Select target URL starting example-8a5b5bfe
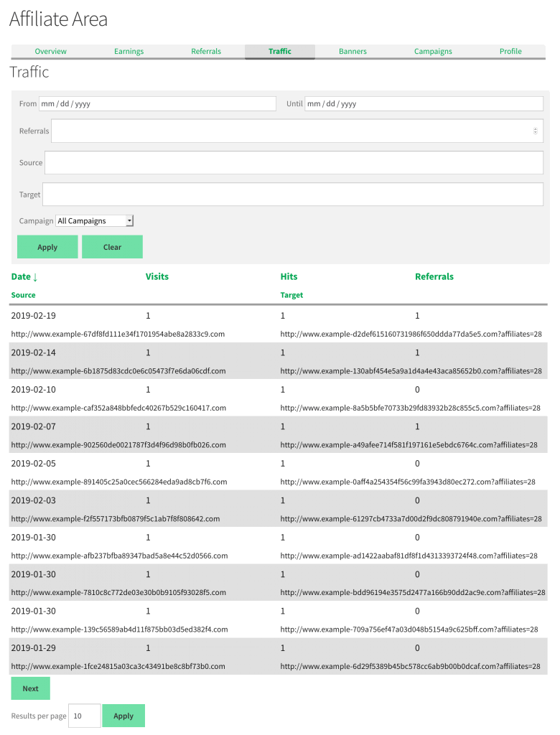Screen dimensions: 560x735 tap(411, 408)
